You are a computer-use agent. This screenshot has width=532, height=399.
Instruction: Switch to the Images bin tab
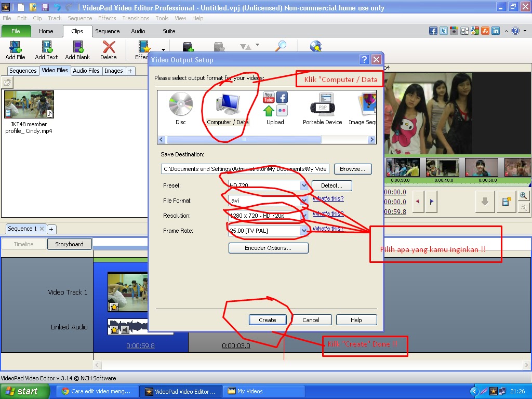pos(114,71)
